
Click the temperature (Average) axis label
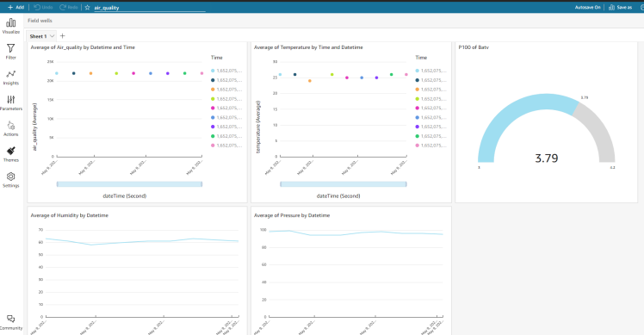[x=258, y=127]
